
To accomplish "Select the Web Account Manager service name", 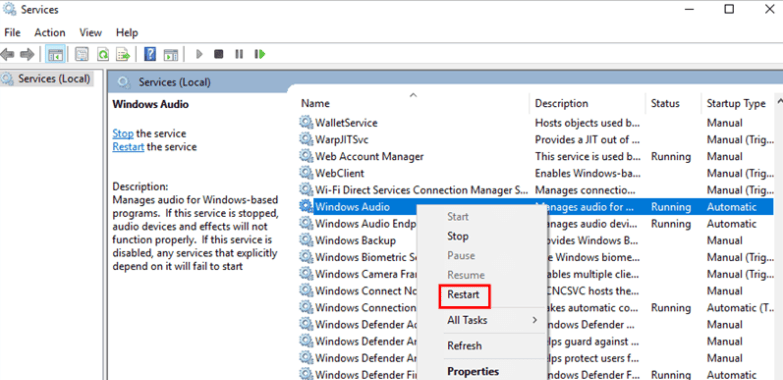I will [369, 156].
